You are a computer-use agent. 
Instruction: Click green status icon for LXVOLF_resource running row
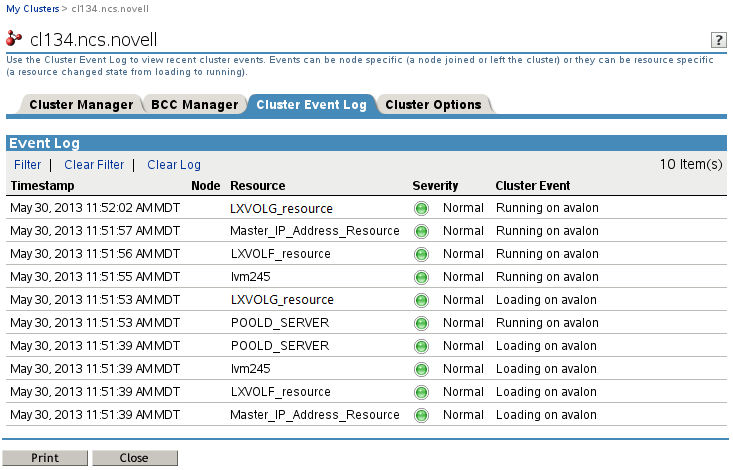[421, 254]
